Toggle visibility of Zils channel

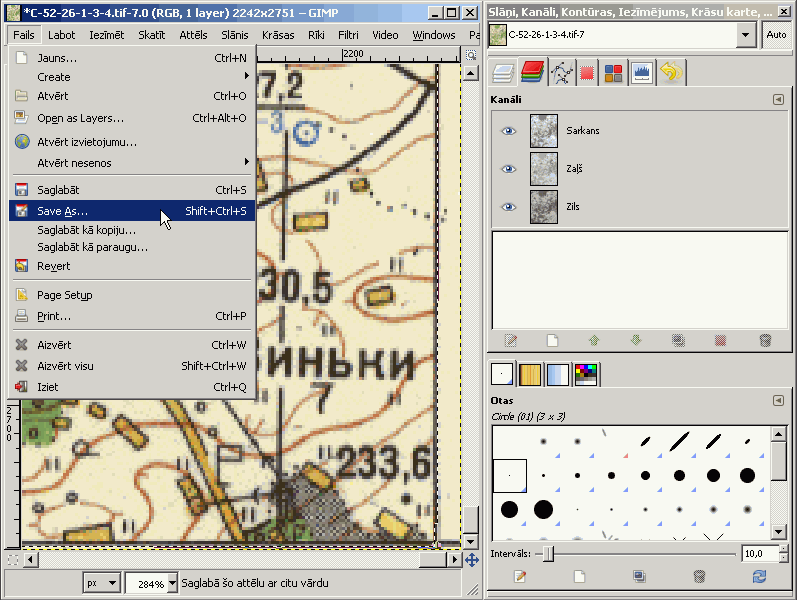click(508, 207)
